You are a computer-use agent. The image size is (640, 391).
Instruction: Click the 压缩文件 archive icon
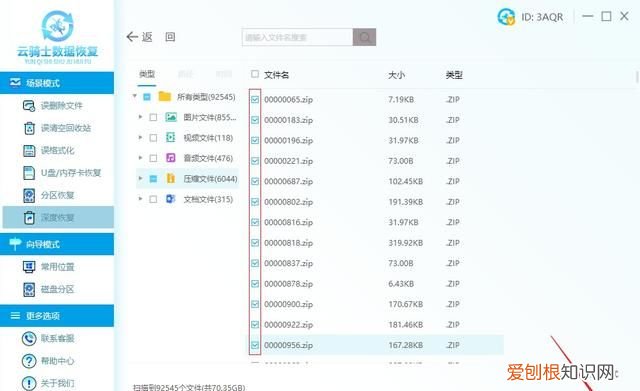(171, 178)
